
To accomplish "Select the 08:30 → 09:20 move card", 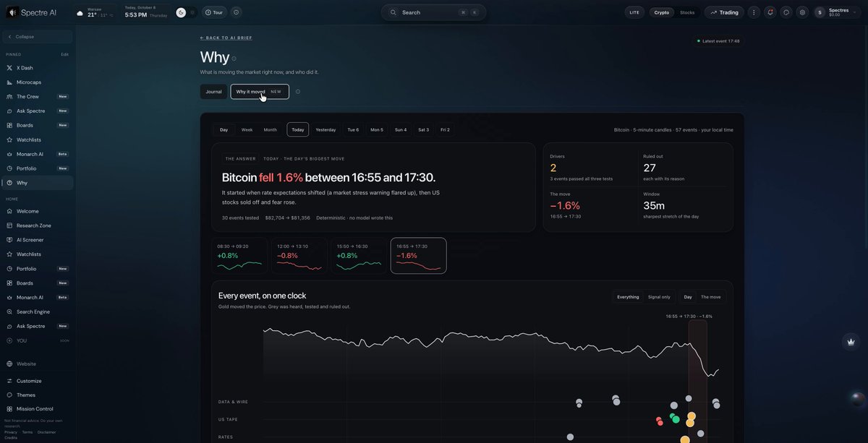I will click(239, 256).
